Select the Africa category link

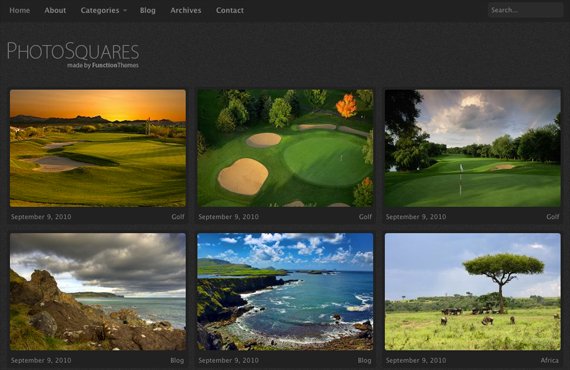pos(550,360)
